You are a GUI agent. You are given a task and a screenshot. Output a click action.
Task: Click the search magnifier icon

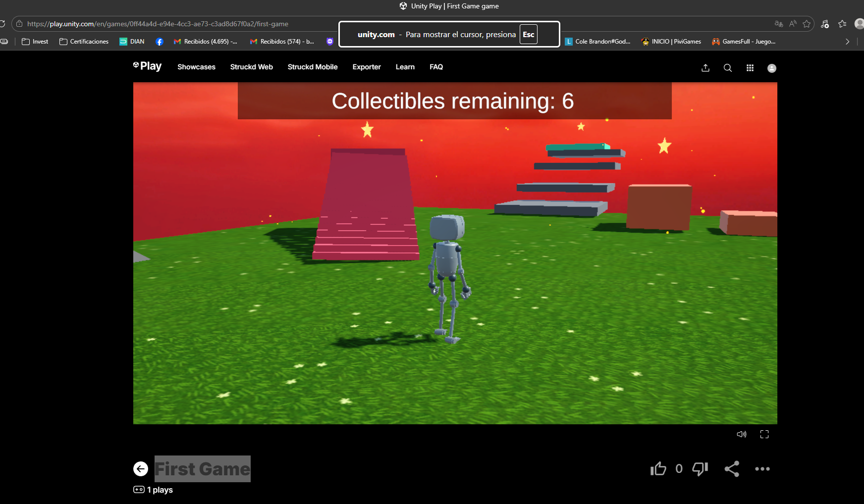[x=728, y=68]
